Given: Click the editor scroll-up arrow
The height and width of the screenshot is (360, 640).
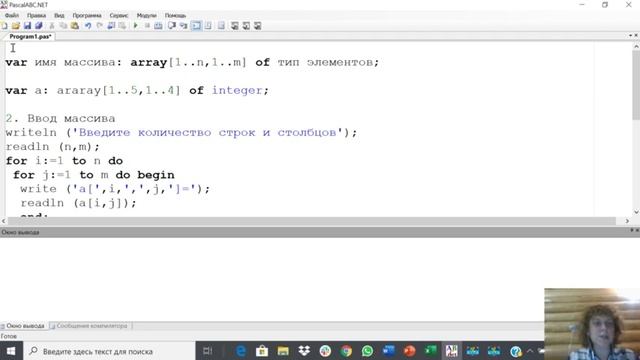Looking at the screenshot, I should tap(636, 46).
